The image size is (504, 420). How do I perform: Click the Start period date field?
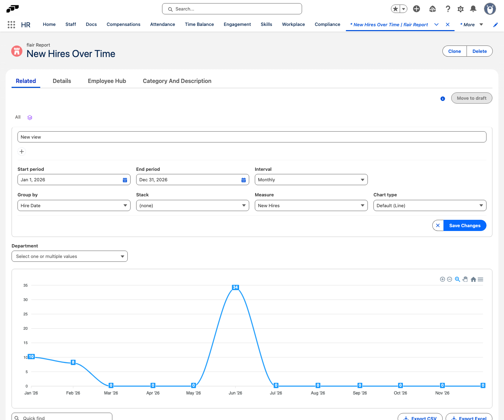[74, 180]
